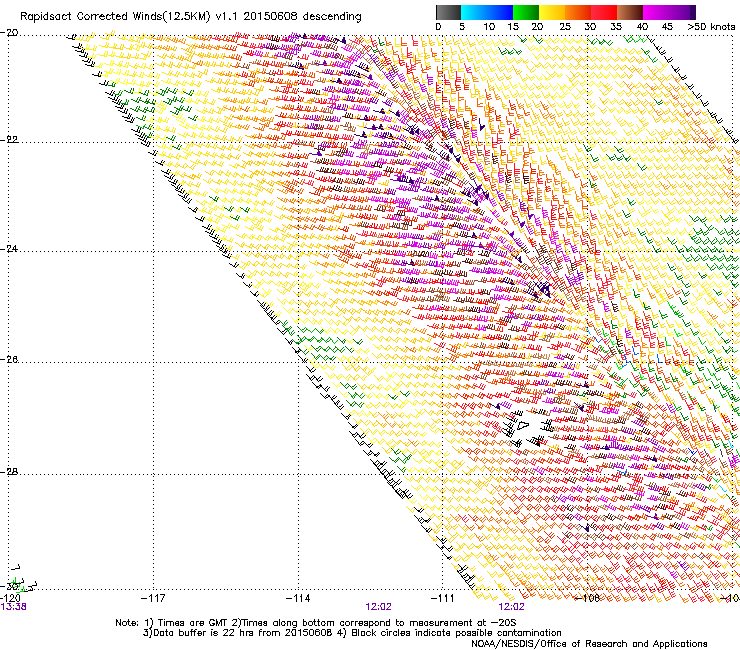Image resolution: width=740 pixels, height=650 pixels.
Task: Pick the brown 35-40 knots legend swatch
Action: click(x=630, y=12)
